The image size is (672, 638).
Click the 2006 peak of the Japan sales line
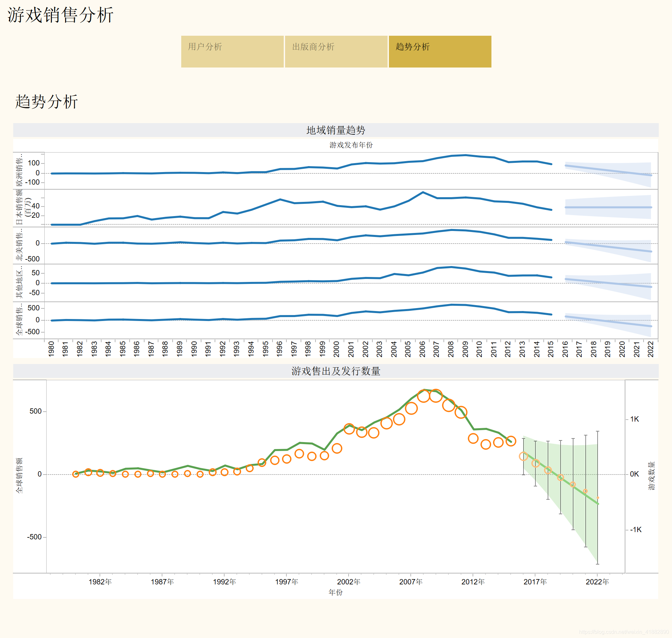tap(423, 193)
